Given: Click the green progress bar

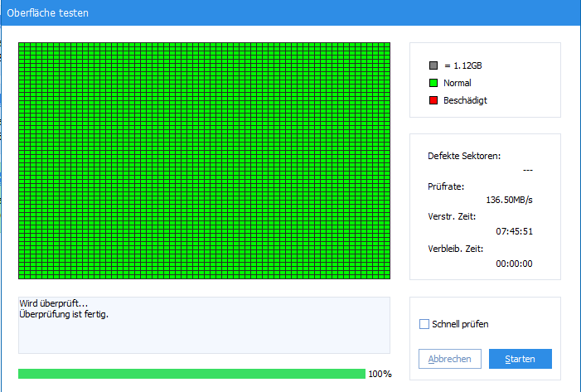Looking at the screenshot, I should 191,374.
